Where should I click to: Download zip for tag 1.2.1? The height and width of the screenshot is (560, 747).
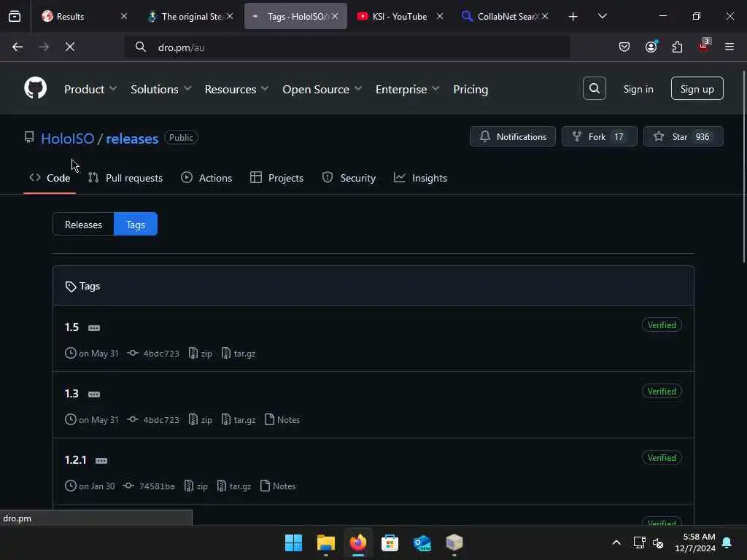tap(196, 486)
